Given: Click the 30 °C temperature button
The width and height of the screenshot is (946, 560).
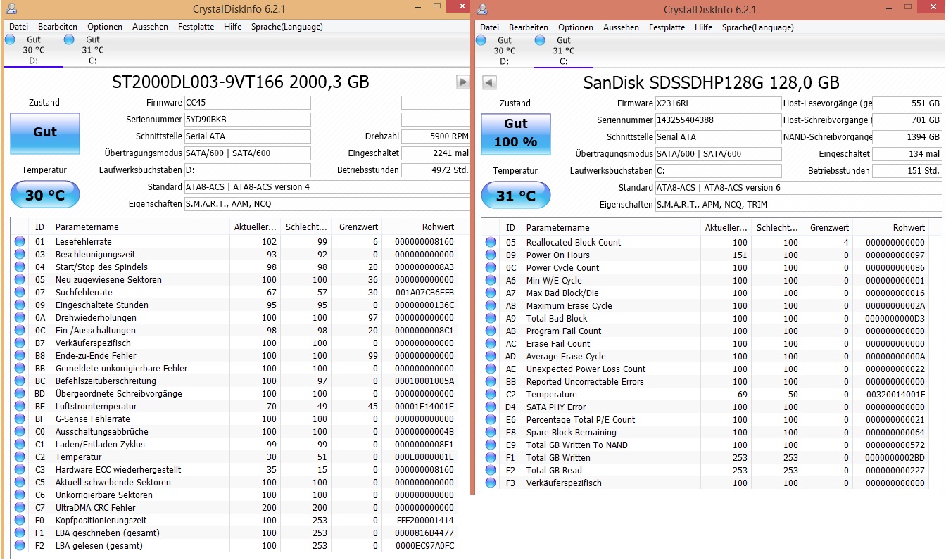Looking at the screenshot, I should click(45, 195).
